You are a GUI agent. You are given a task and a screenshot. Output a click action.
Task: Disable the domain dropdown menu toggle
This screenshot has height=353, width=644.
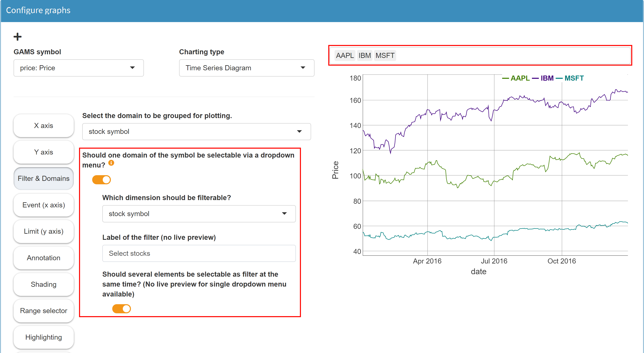pos(101,180)
